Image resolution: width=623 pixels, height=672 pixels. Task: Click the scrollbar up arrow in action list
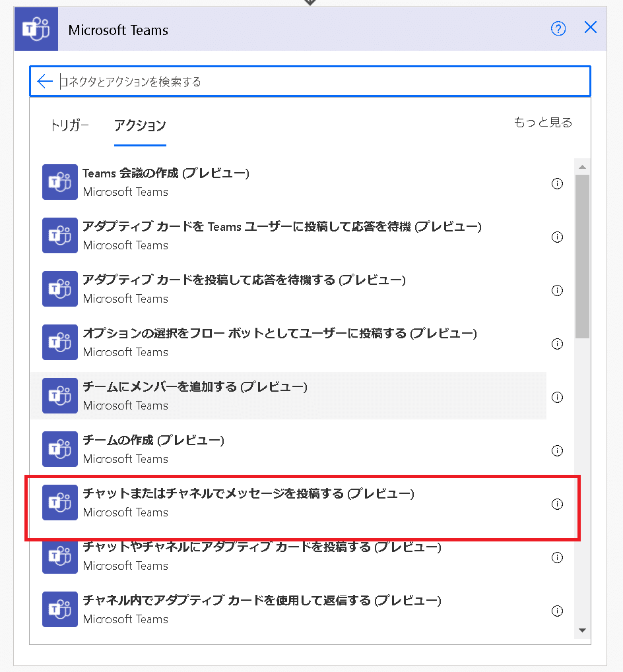coord(582,167)
